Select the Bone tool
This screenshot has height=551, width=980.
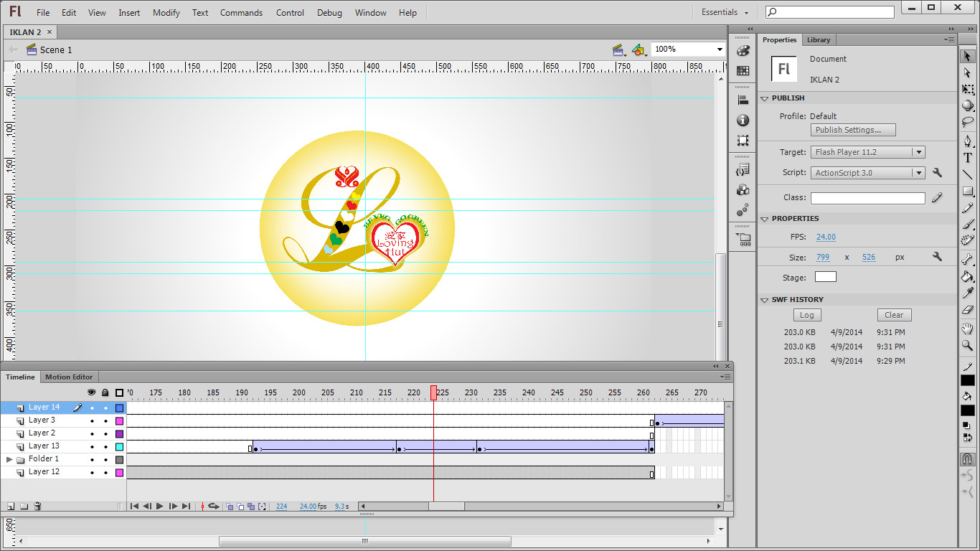tap(967, 260)
